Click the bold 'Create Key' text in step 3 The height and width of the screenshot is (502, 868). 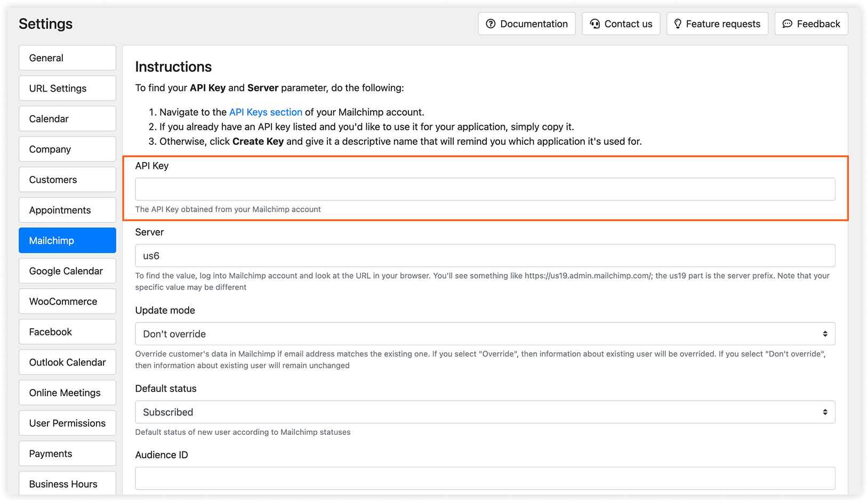258,142
